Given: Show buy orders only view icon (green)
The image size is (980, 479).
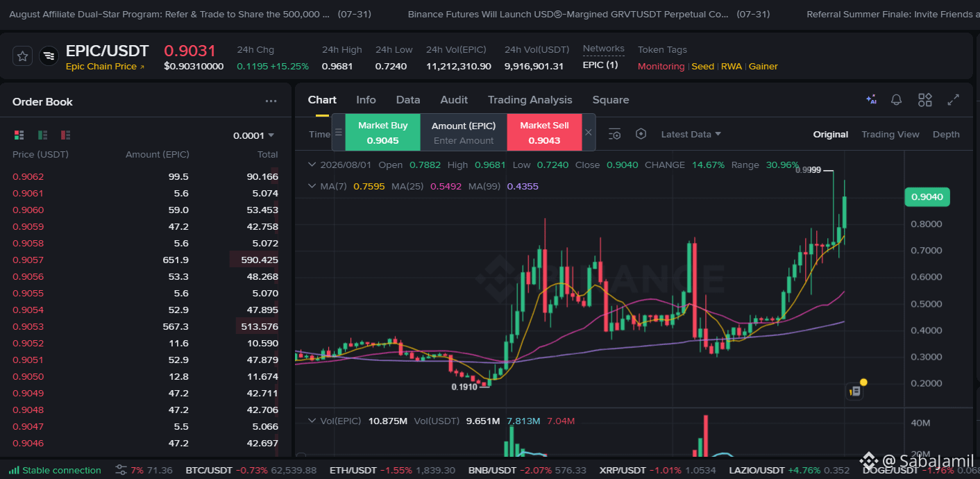Looking at the screenshot, I should [42, 135].
